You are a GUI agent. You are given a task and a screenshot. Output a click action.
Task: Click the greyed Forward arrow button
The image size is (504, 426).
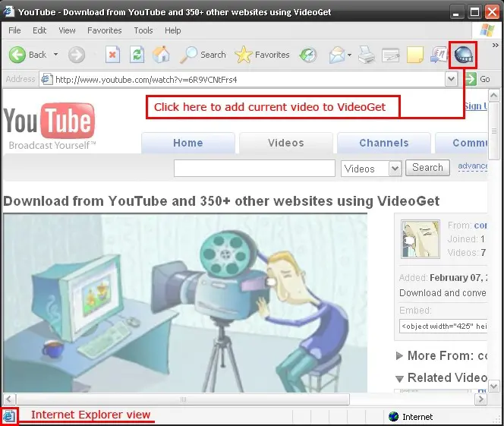pos(77,55)
